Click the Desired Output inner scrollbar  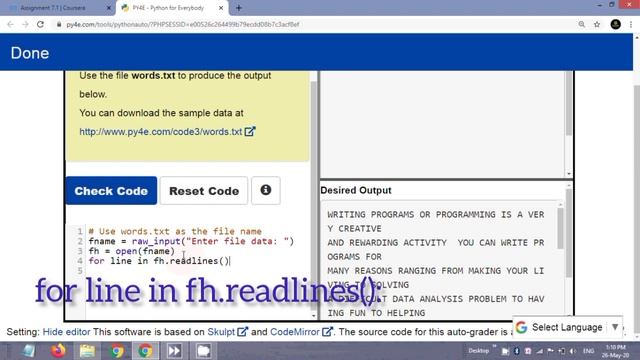560,229
